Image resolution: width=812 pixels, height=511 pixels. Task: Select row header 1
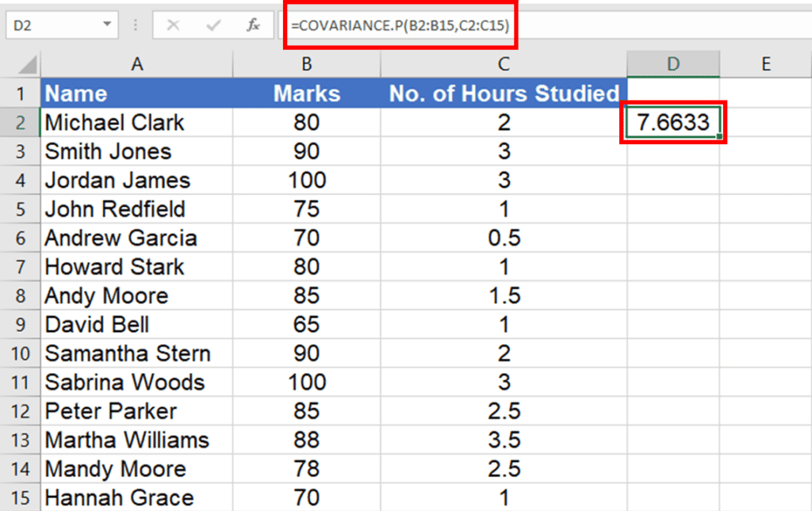(20, 93)
